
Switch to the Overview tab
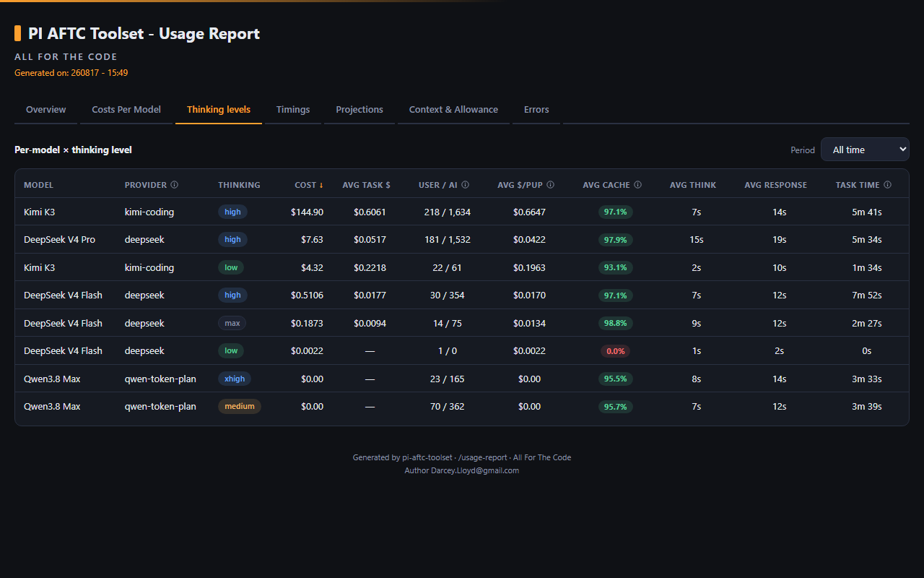pos(46,110)
